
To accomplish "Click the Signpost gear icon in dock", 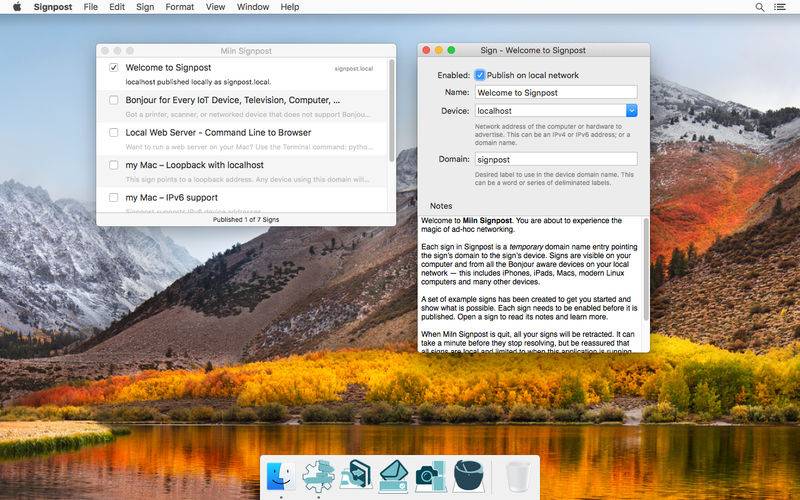I will click(x=318, y=476).
